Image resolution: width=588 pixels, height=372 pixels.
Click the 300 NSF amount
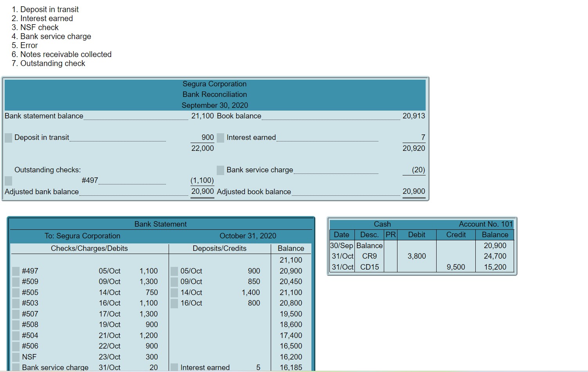[152, 357]
